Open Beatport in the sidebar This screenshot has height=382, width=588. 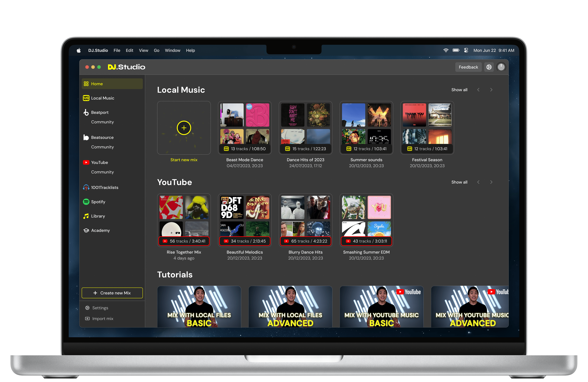pos(112,112)
